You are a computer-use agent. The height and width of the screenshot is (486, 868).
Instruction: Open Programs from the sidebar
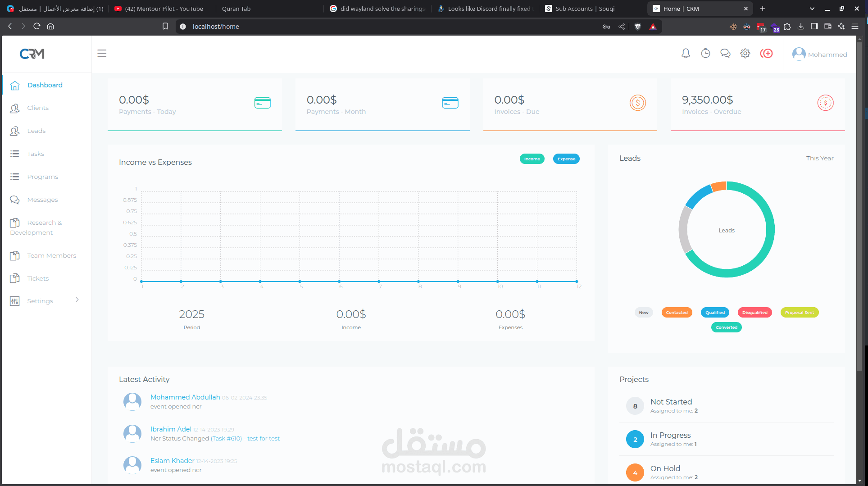(42, 177)
